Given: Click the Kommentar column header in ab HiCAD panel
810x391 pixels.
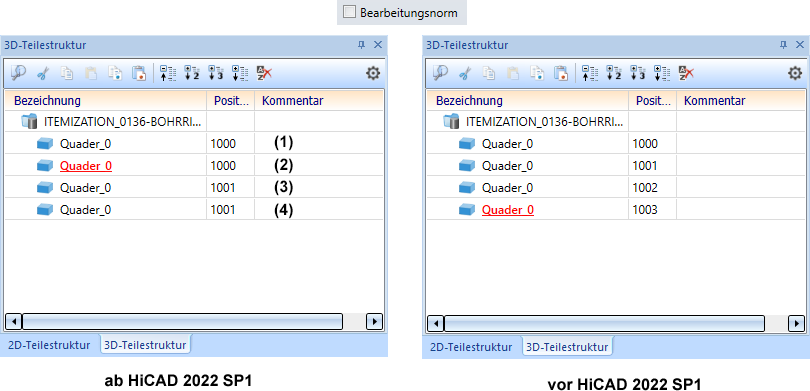Looking at the screenshot, I should (x=319, y=100).
